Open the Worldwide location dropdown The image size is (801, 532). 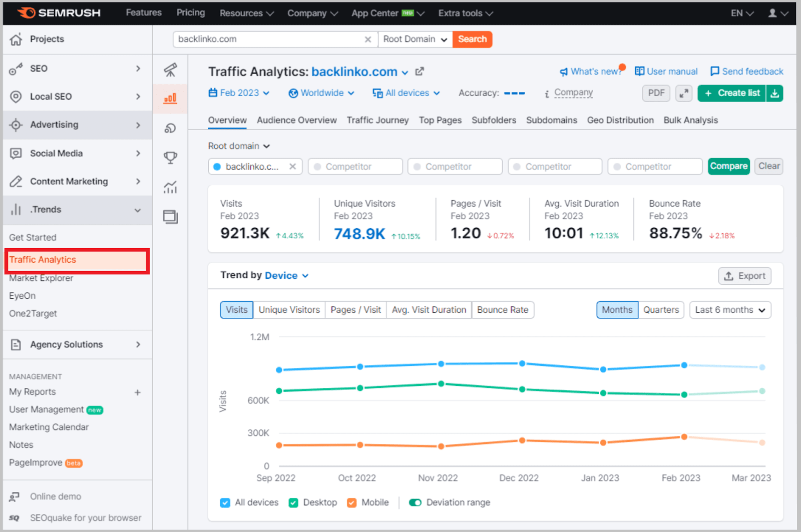[321, 93]
